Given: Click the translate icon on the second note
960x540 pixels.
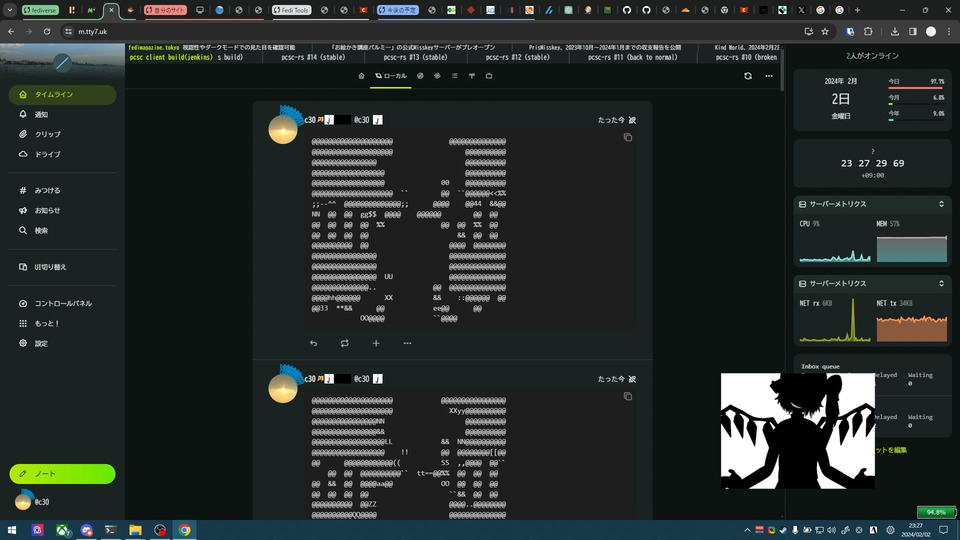Looking at the screenshot, I should click(x=632, y=379).
